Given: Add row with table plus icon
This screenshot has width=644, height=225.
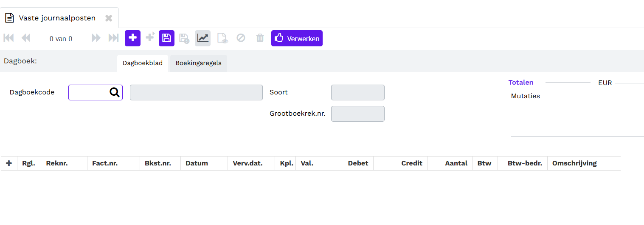Looking at the screenshot, I should (x=9, y=163).
